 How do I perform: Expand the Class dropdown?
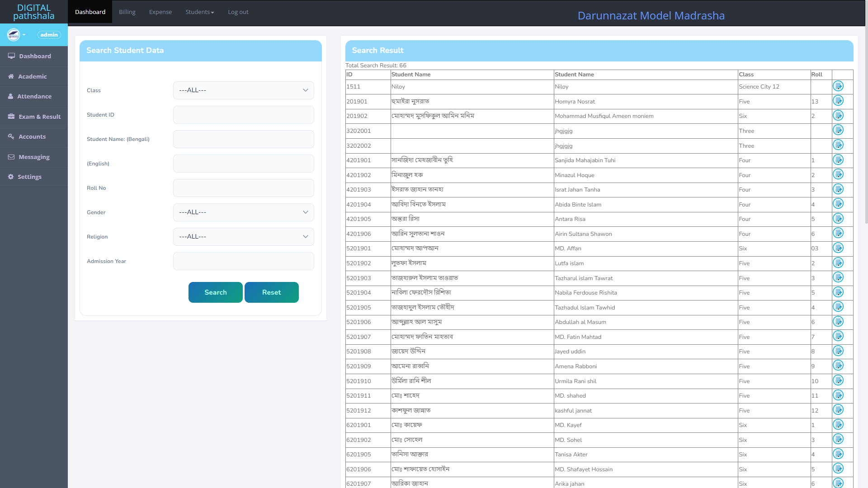tap(243, 90)
